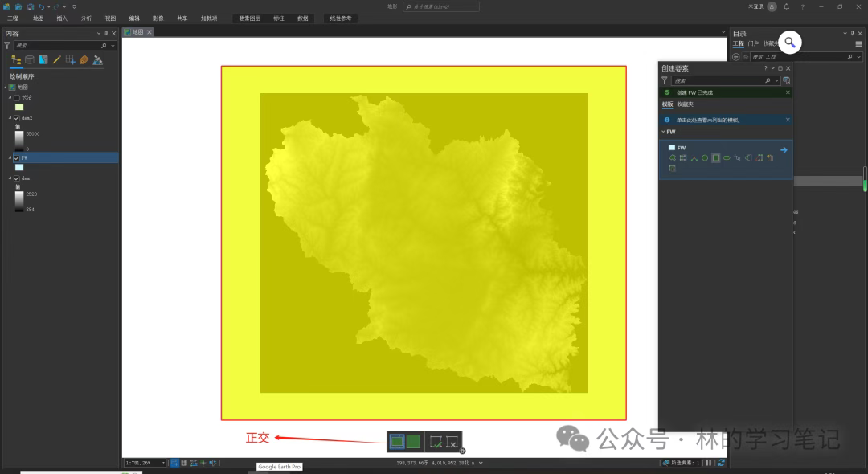Choose the rectangle tool in FW template
This screenshot has height=474, width=868.
point(715,158)
